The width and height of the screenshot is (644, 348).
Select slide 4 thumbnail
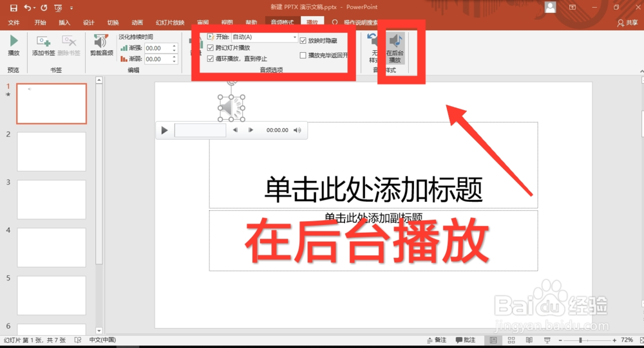pyautogui.click(x=52, y=248)
